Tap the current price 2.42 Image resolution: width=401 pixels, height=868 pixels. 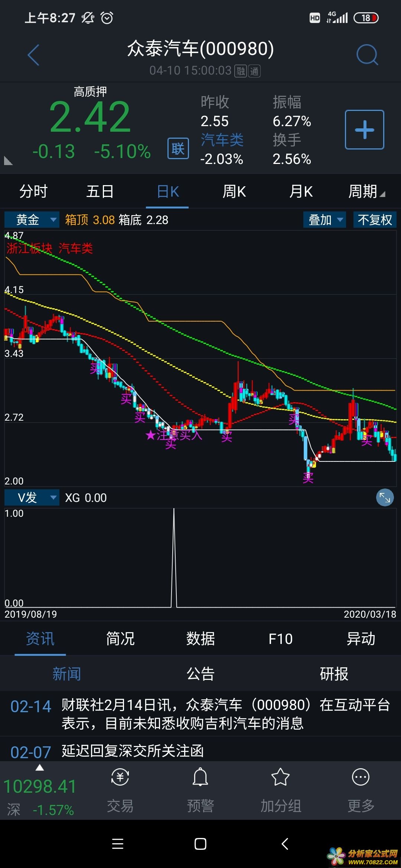90,117
